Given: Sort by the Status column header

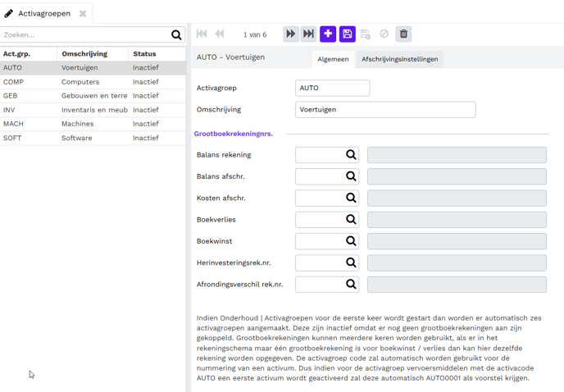Looking at the screenshot, I should pyautogui.click(x=144, y=54).
